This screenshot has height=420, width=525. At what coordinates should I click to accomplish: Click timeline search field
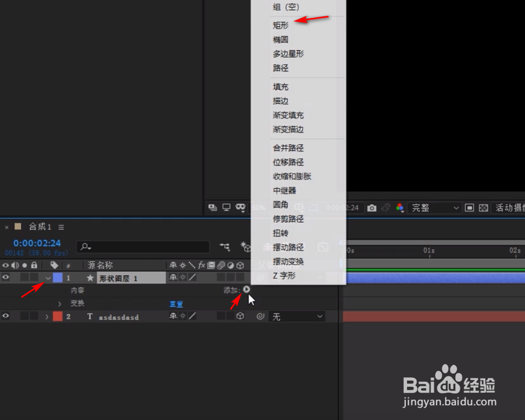coord(143,247)
